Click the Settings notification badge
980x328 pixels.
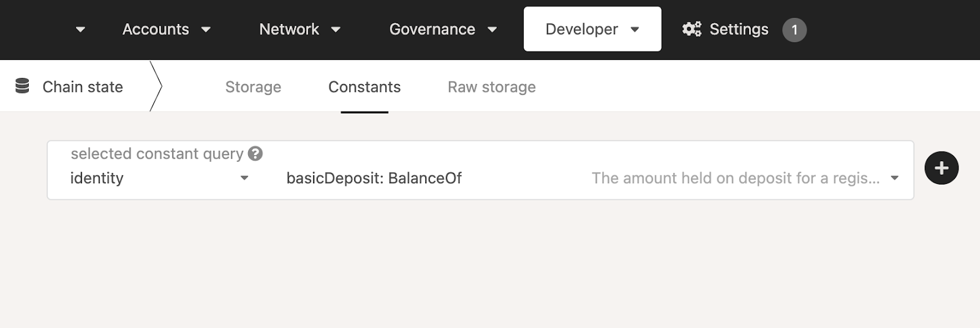coord(794,29)
